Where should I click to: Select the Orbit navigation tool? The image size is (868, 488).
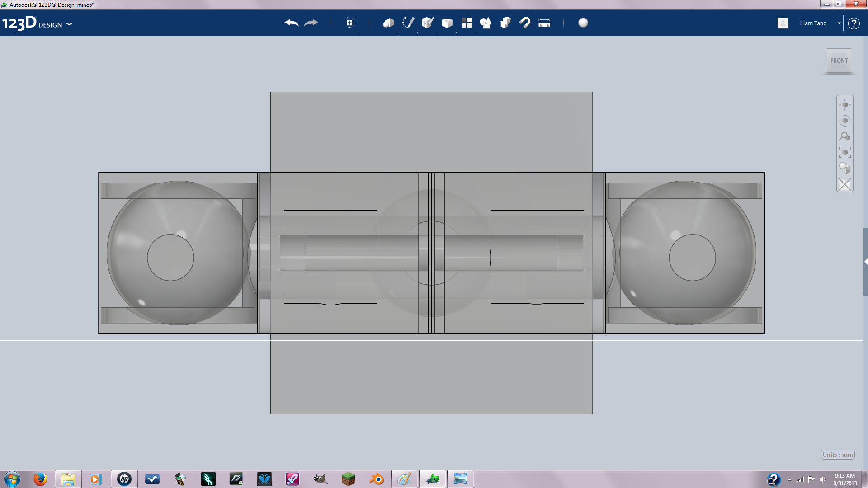pos(845,121)
